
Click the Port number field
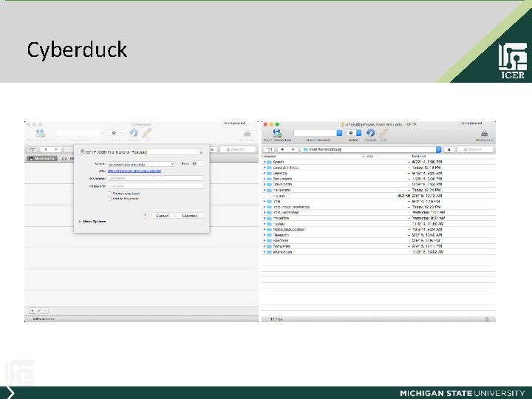tap(197, 164)
